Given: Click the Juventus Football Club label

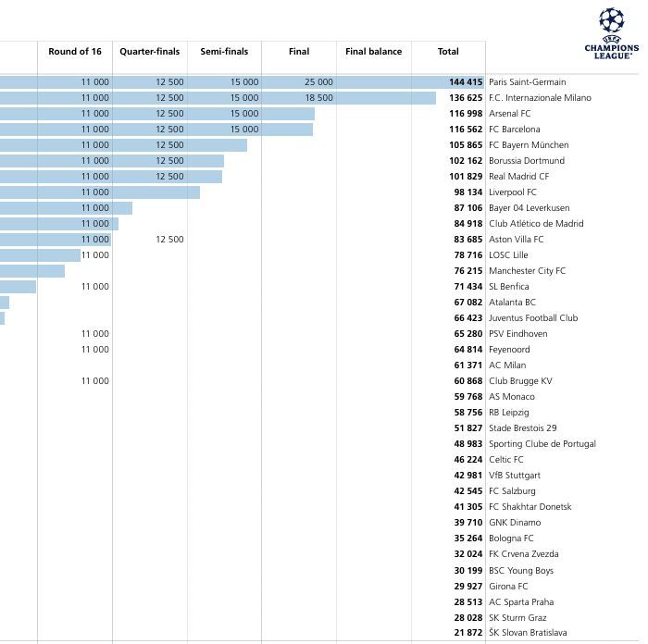Looking at the screenshot, I should [533, 318].
